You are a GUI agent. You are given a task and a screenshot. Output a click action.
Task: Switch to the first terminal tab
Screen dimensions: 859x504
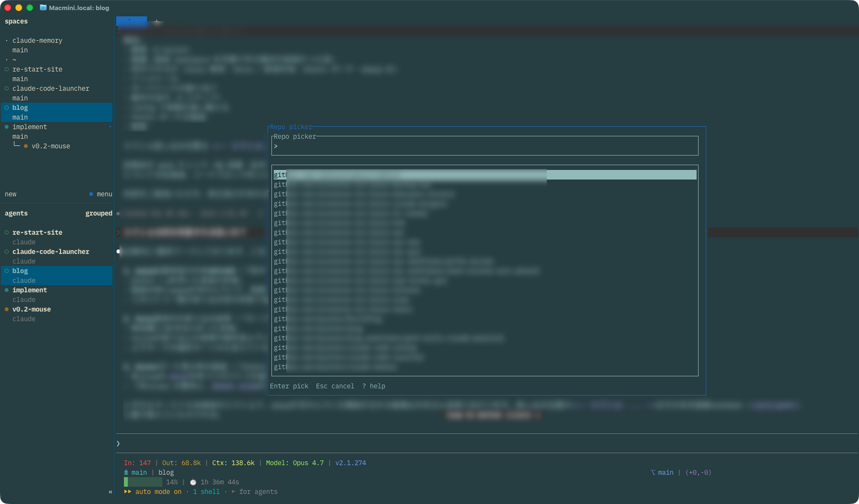pos(132,21)
